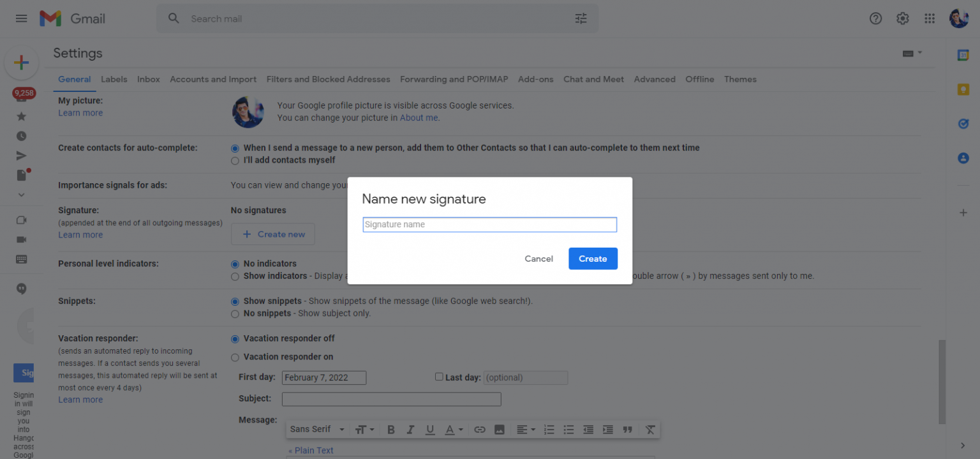Open the Sans Serif font dropdown
980x459 pixels.
click(316, 429)
